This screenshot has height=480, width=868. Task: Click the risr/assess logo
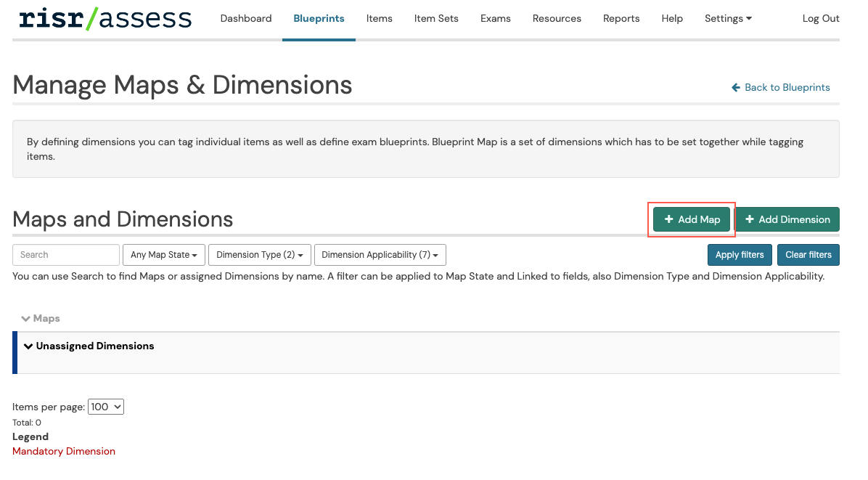(105, 19)
